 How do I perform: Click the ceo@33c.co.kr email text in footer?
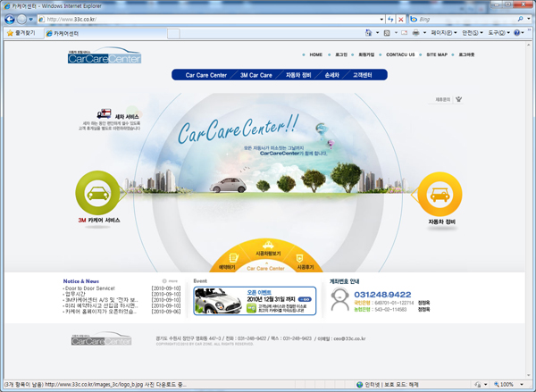(x=349, y=338)
